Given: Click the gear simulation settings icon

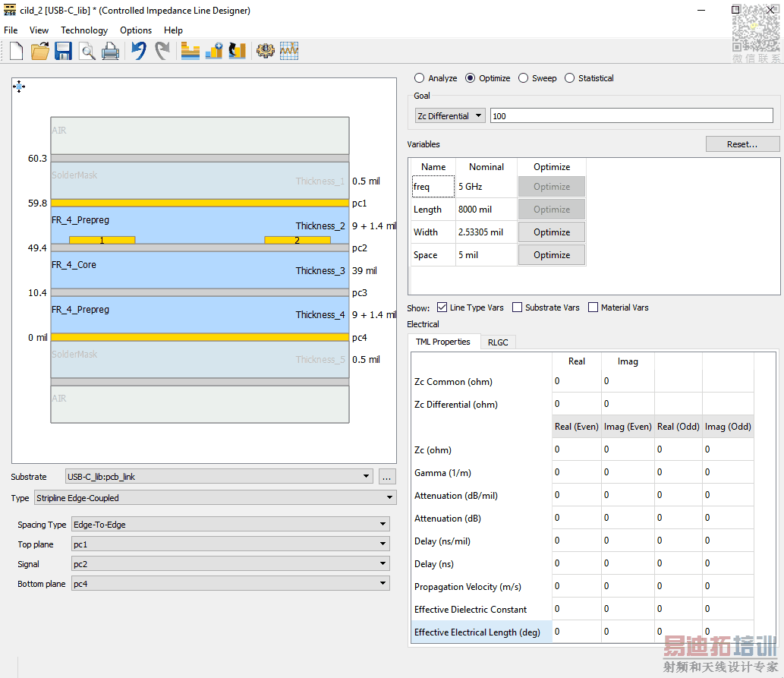Looking at the screenshot, I should click(265, 52).
